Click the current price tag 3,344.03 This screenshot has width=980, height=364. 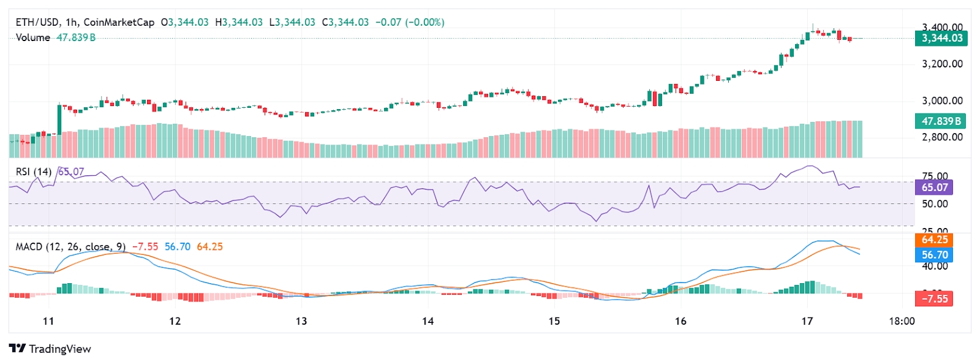coord(942,38)
